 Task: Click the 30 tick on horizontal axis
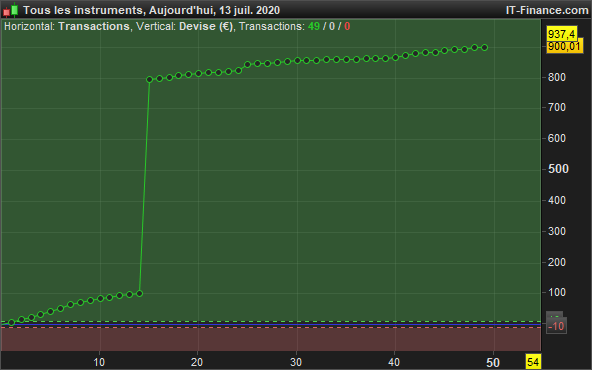point(296,362)
